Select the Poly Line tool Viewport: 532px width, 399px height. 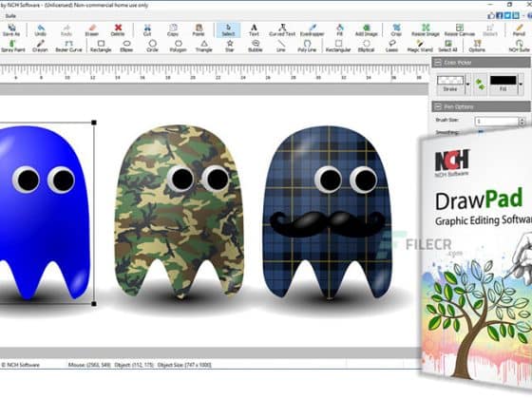click(x=307, y=46)
